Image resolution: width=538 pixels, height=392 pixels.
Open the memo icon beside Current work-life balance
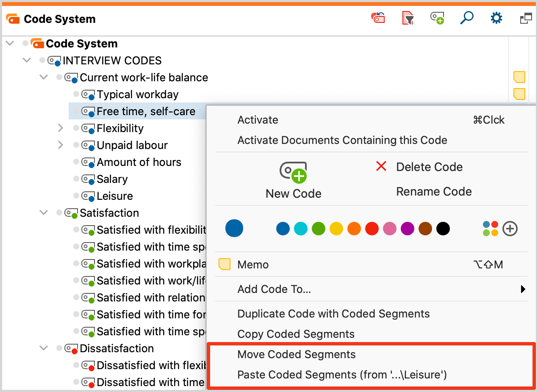(x=519, y=77)
